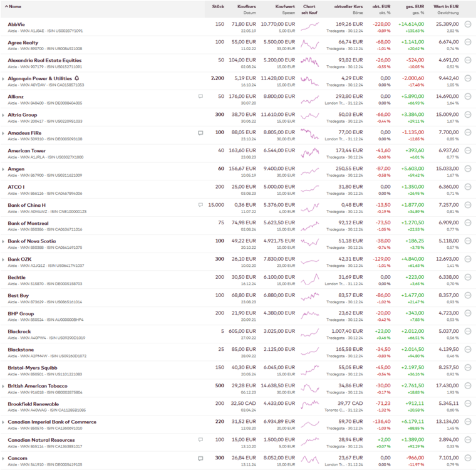Select the Algonquin total loss -2.000,60
Screen dimensions: 476x470
coord(413,78)
